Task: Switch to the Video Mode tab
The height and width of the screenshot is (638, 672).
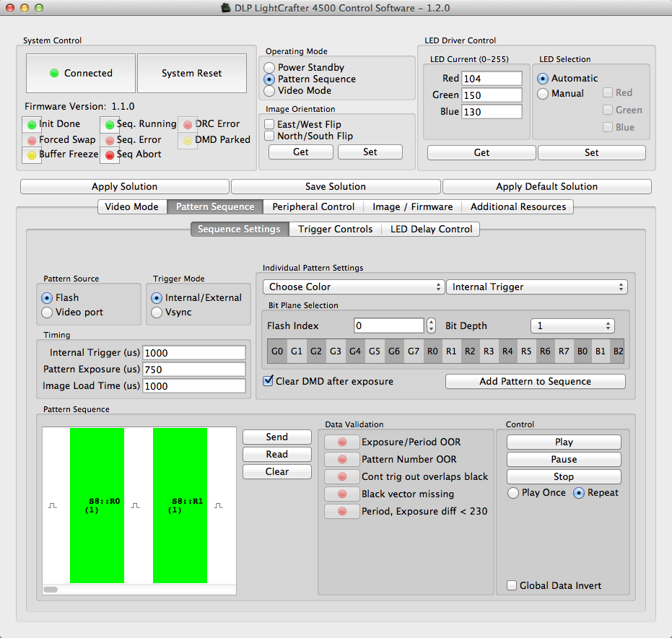Action: pos(131,206)
